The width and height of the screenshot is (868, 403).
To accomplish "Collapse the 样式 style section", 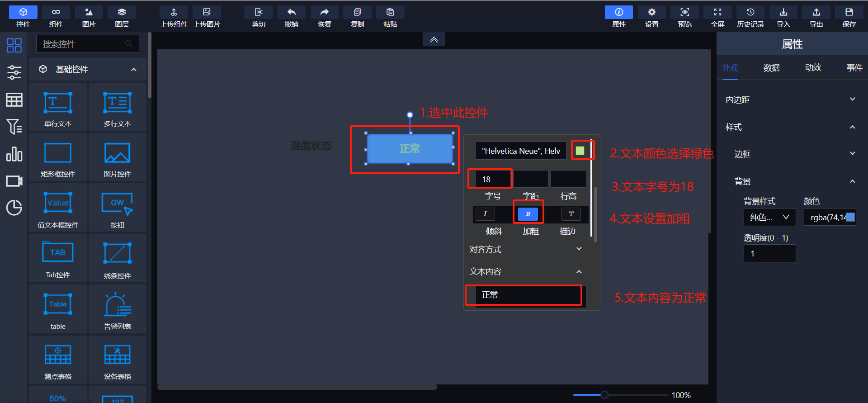I will [x=853, y=127].
